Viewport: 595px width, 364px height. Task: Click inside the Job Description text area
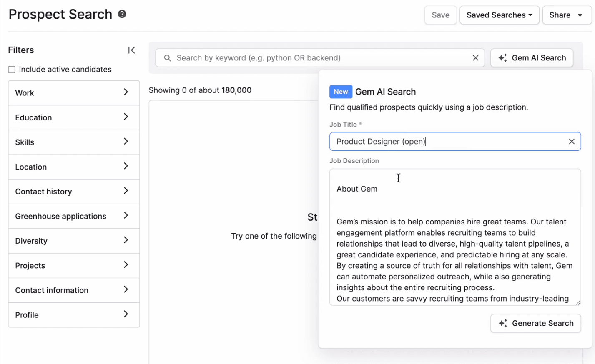[x=454, y=237]
